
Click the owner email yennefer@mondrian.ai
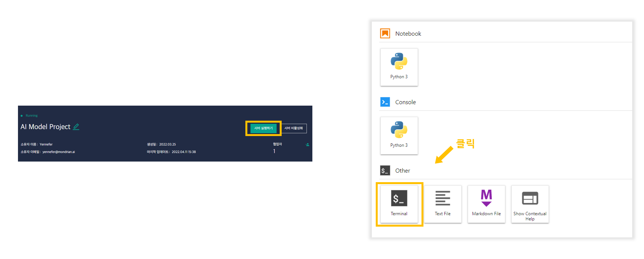pos(58,152)
